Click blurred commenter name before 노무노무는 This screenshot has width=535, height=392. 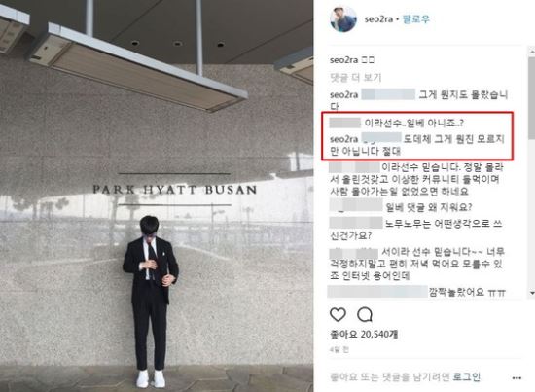coord(356,223)
